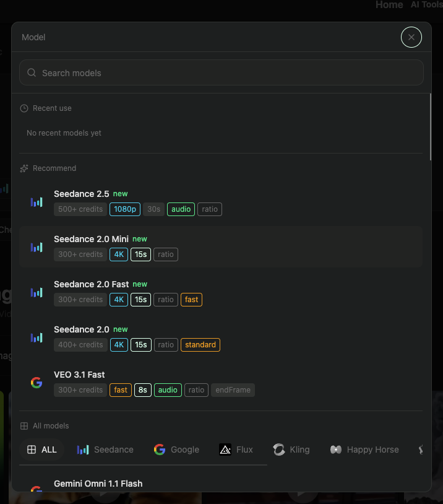Click the Google logo in the filter tabs
The width and height of the screenshot is (443, 504).
pos(160,450)
